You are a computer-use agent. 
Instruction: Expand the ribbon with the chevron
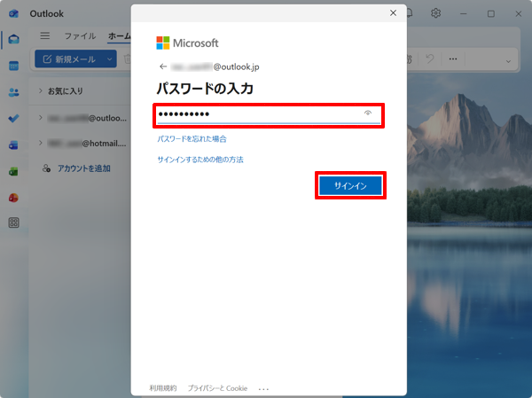[x=508, y=61]
